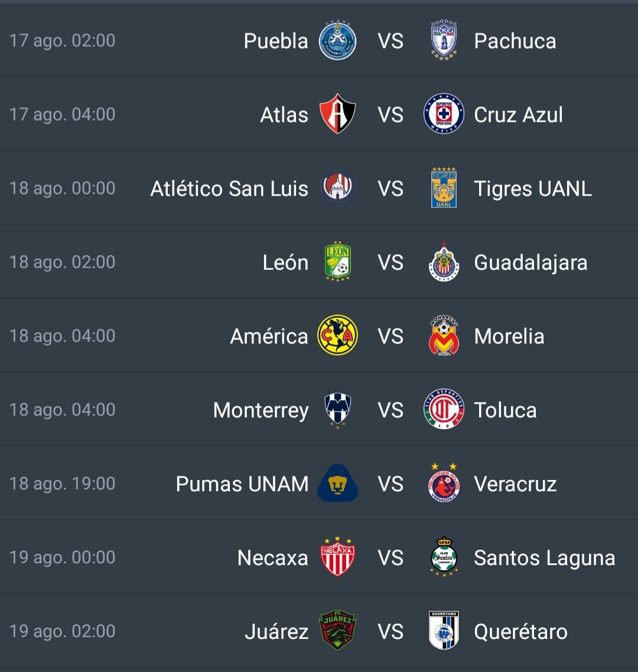Select the 17 ago. 02:00 kickoff time
The height and width of the screenshot is (672, 638).
click(62, 41)
